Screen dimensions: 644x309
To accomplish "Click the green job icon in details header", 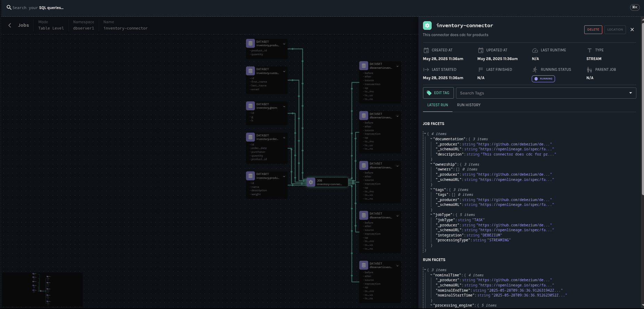I will tap(427, 25).
